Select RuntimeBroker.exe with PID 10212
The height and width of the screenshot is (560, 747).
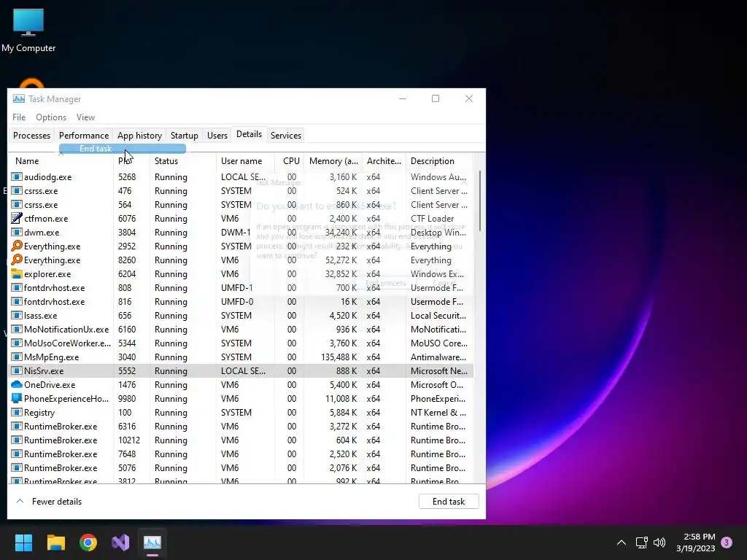tap(241, 440)
